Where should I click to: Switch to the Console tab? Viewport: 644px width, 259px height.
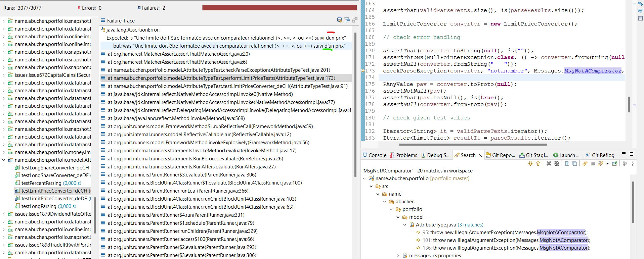(x=374, y=155)
